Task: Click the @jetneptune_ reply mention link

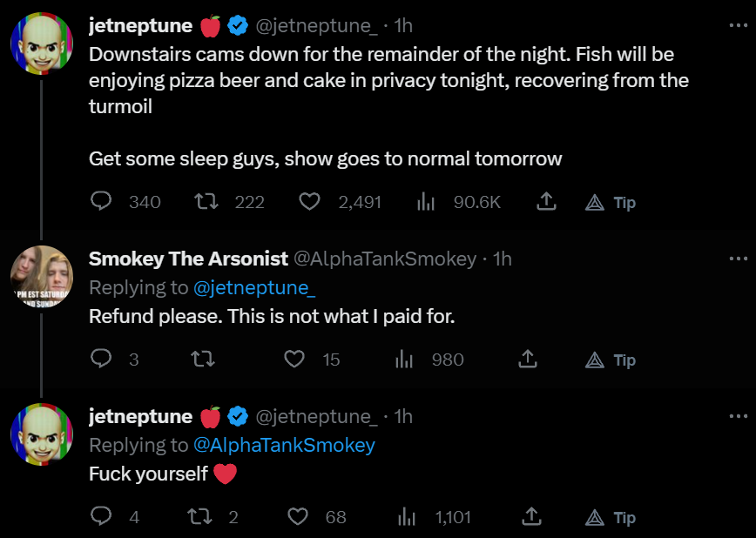Action: tap(254, 288)
